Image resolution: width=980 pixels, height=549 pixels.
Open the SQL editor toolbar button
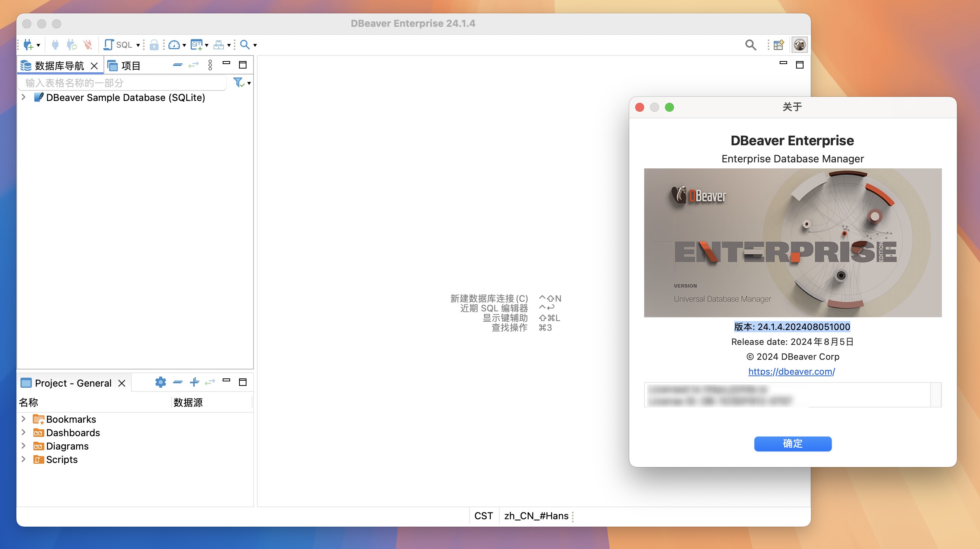pyautogui.click(x=118, y=45)
